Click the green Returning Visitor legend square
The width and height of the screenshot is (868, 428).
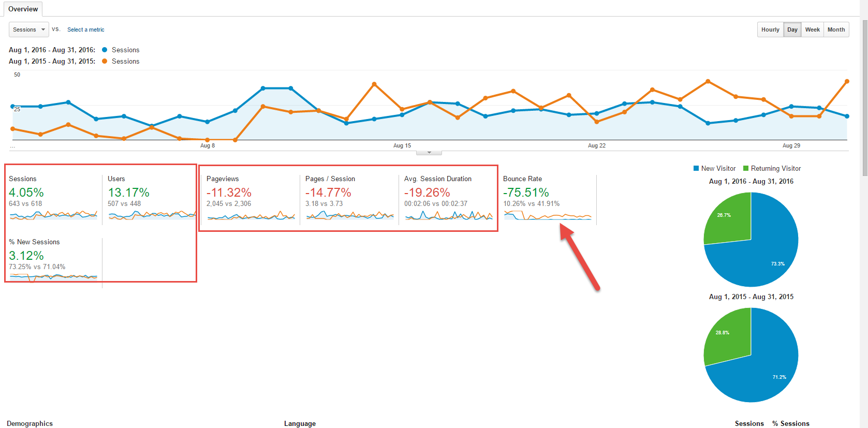(x=746, y=168)
